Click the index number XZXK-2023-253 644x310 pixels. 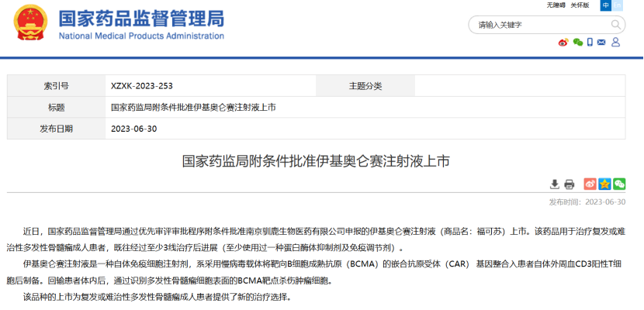pos(142,86)
